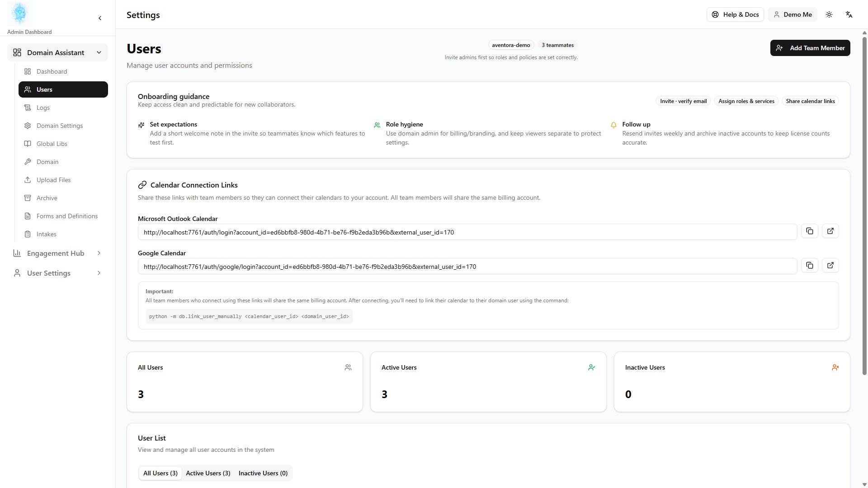This screenshot has height=488, width=868.
Task: Click the 3 teammates badge
Action: (x=558, y=45)
